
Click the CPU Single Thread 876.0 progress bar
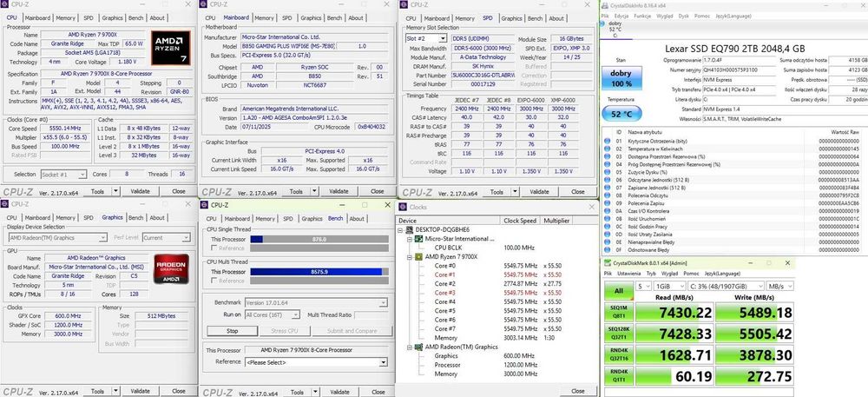pos(319,239)
